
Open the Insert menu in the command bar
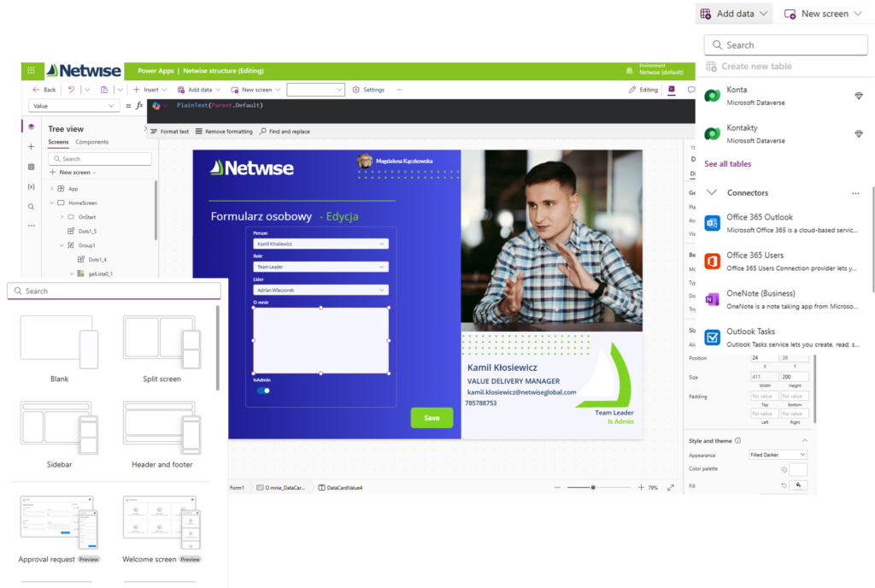tap(150, 89)
